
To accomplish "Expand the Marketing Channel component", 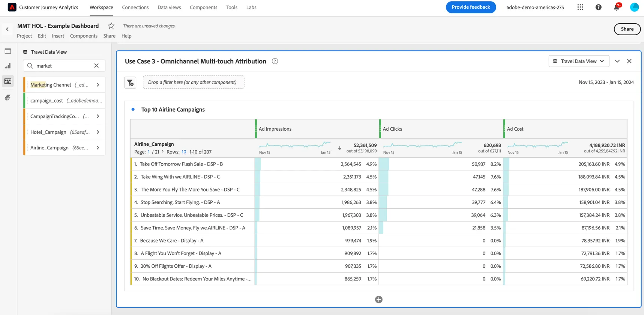I will [x=98, y=85].
